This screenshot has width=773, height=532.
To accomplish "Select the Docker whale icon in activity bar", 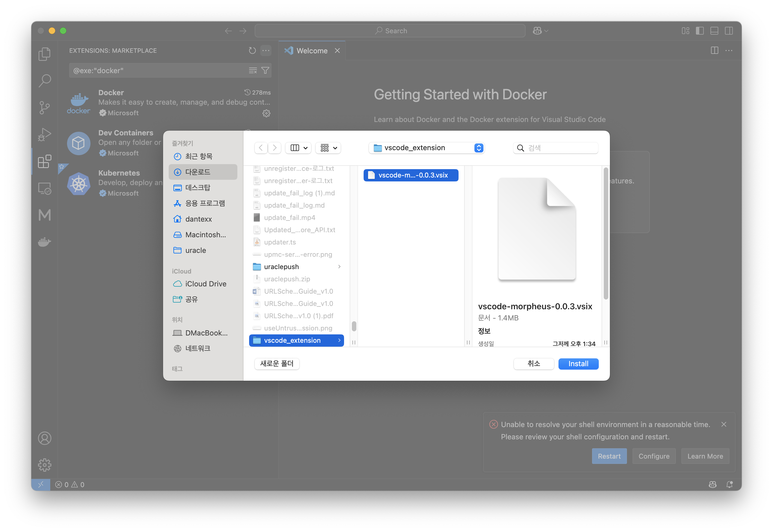I will 45,242.
